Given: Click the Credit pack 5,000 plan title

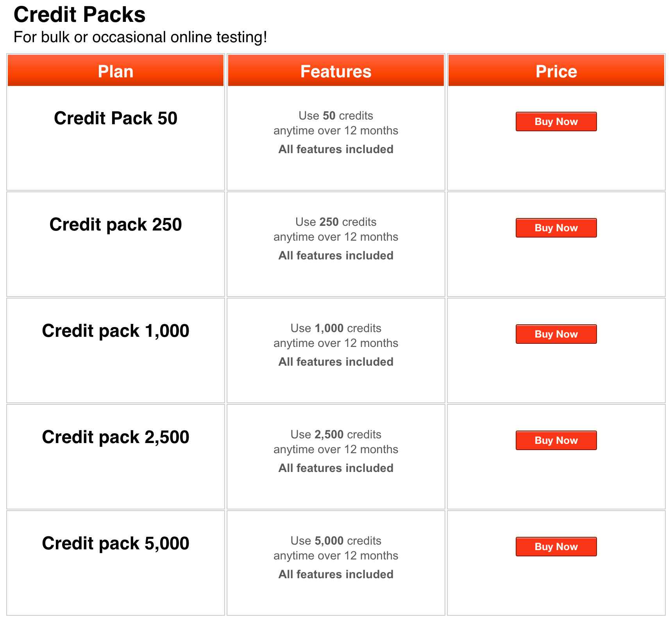Looking at the screenshot, I should click(x=116, y=543).
